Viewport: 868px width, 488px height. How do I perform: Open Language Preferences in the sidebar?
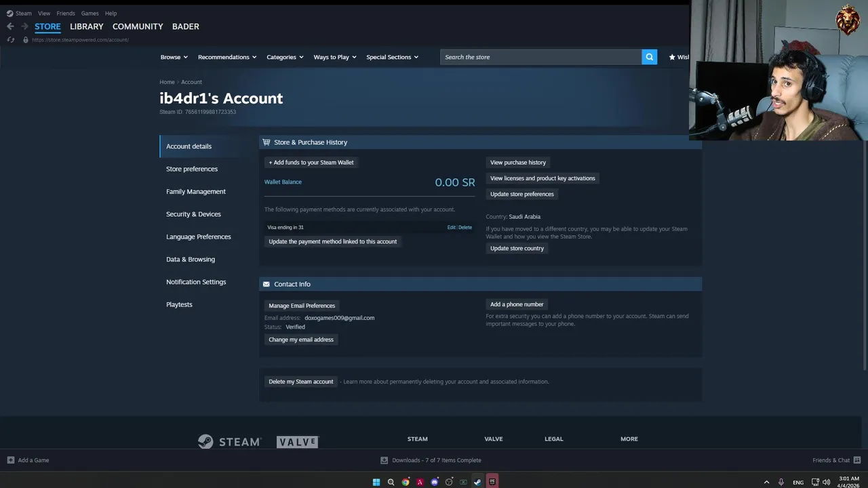pos(199,237)
